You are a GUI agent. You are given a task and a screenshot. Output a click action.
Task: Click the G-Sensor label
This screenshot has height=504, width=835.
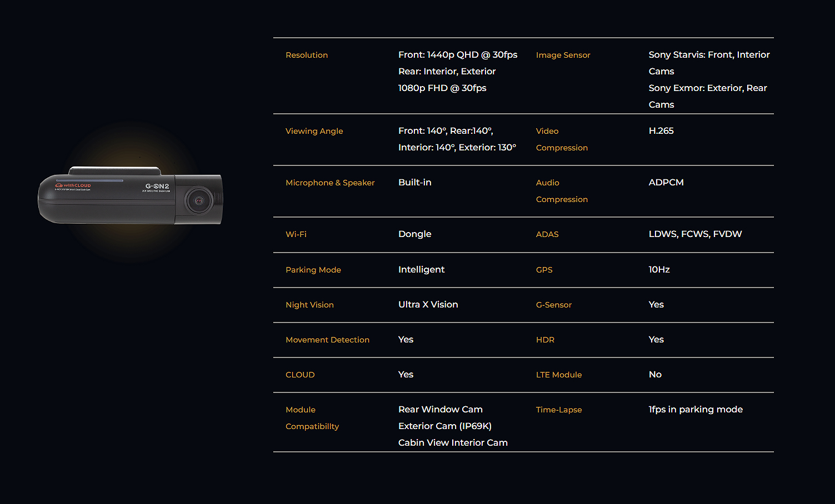tap(553, 305)
